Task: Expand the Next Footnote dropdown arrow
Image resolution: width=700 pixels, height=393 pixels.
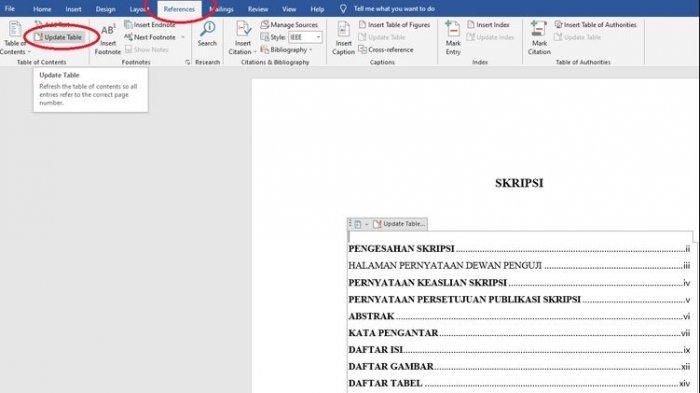Action: [x=183, y=37]
